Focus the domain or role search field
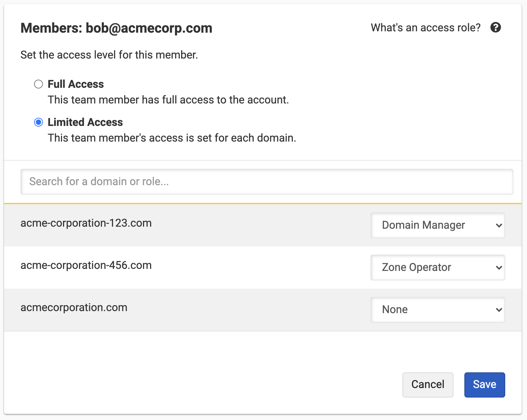 pyautogui.click(x=267, y=182)
